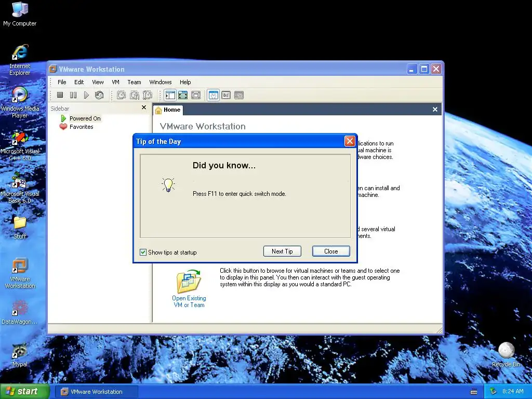532x399 pixels.
Task: Select Favorites in the sidebar
Action: [81, 127]
